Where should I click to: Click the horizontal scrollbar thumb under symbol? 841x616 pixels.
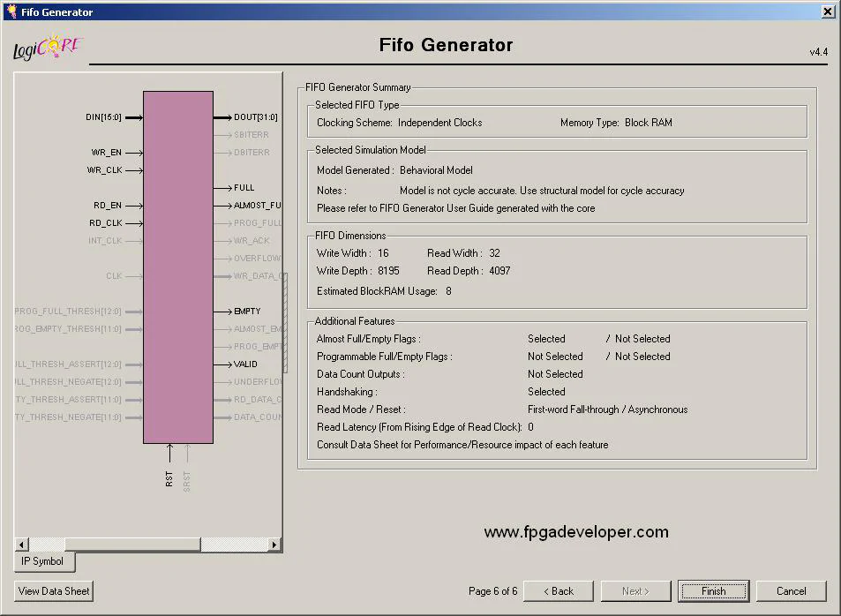pos(132,545)
